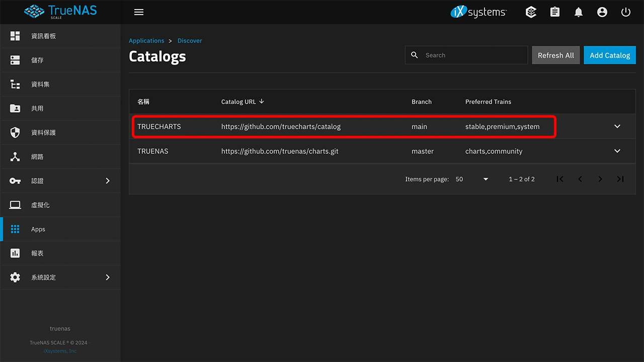644x362 pixels.
Task: Expand the 系統設定 sidebar submenu
Action: tap(107, 278)
